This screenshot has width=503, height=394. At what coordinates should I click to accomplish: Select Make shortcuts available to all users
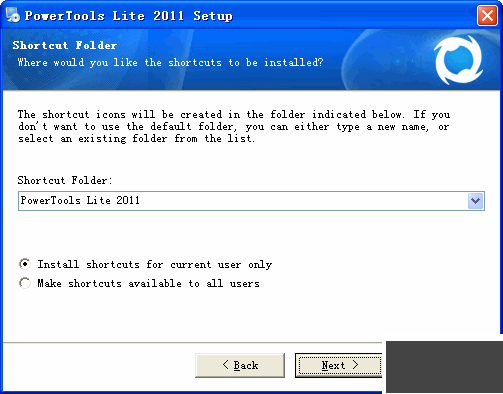coord(25,283)
